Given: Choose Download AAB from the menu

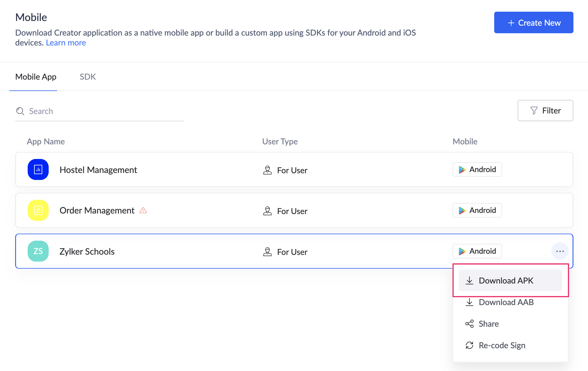Looking at the screenshot, I should (506, 302).
